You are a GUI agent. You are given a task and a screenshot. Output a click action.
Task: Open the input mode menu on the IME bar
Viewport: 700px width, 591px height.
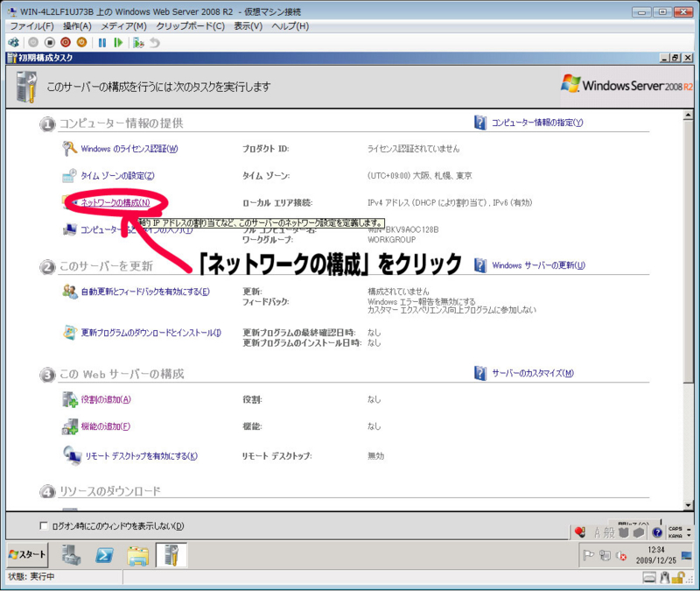tap(598, 531)
